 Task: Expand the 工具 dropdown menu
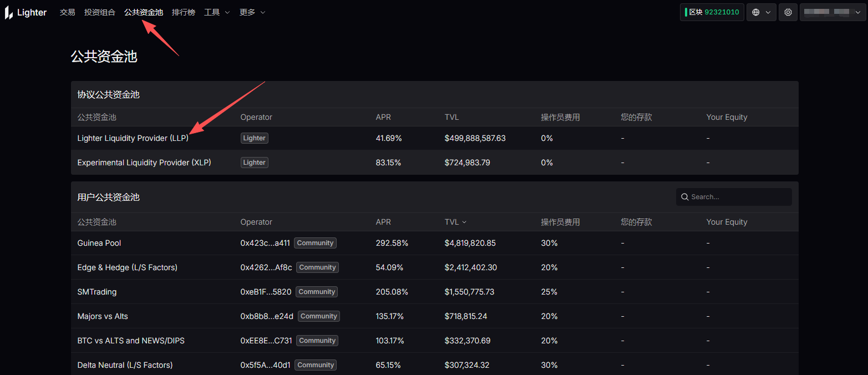pos(217,12)
